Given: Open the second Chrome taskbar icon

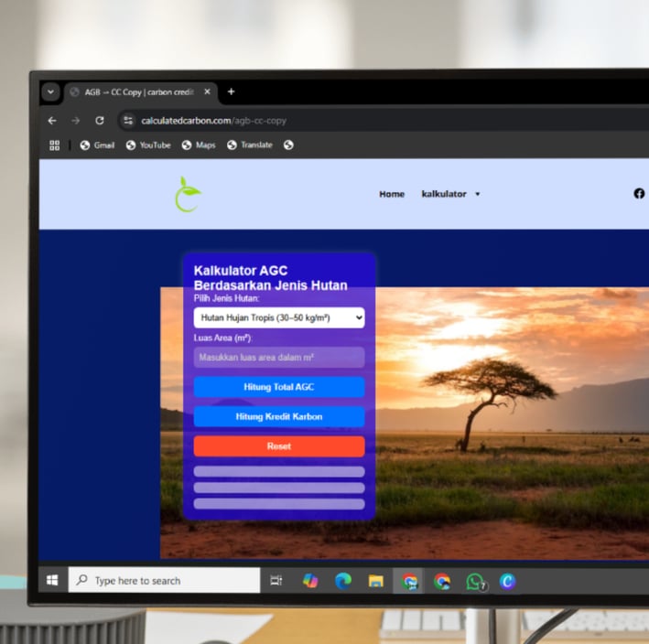Looking at the screenshot, I should click(442, 581).
